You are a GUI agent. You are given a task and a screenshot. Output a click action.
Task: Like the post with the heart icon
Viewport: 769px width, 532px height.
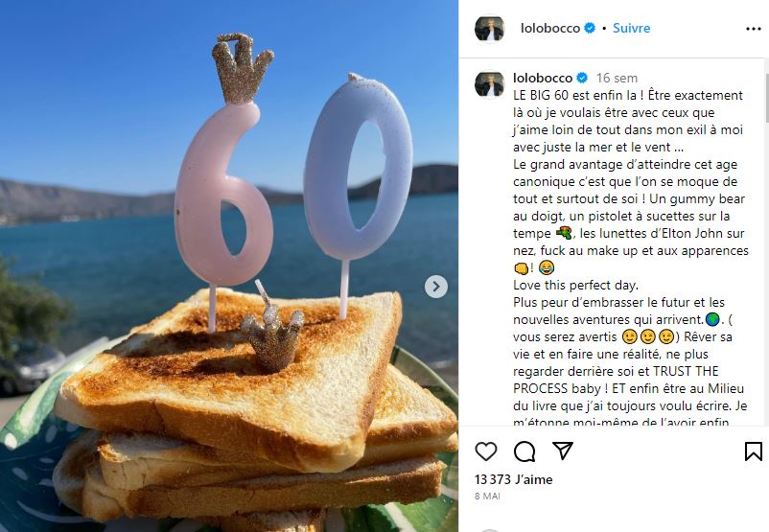[x=486, y=451]
